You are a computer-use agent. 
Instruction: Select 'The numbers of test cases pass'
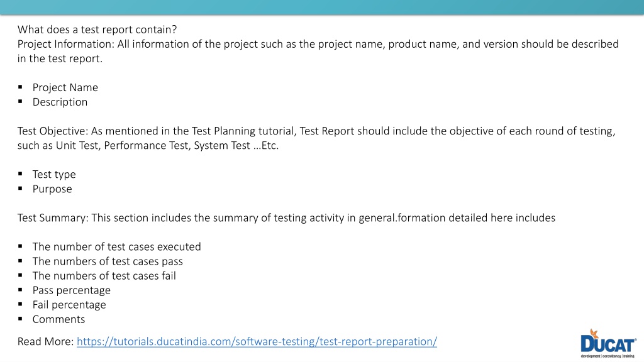coord(108,261)
